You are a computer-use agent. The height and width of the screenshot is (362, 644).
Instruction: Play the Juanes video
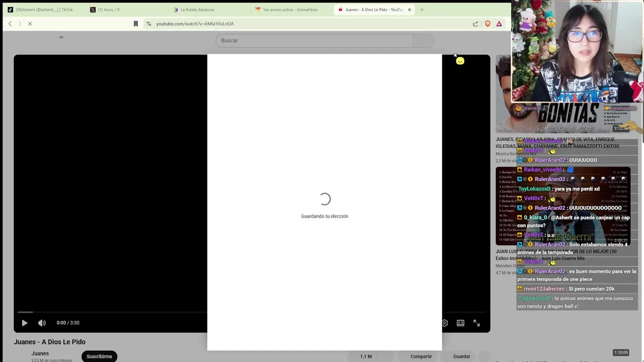pyautogui.click(x=25, y=323)
